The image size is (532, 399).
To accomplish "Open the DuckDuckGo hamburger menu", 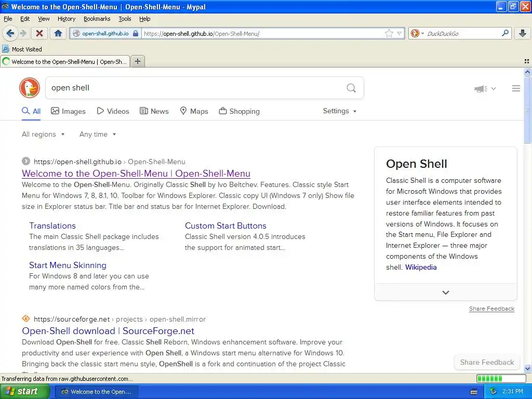I will click(516, 88).
